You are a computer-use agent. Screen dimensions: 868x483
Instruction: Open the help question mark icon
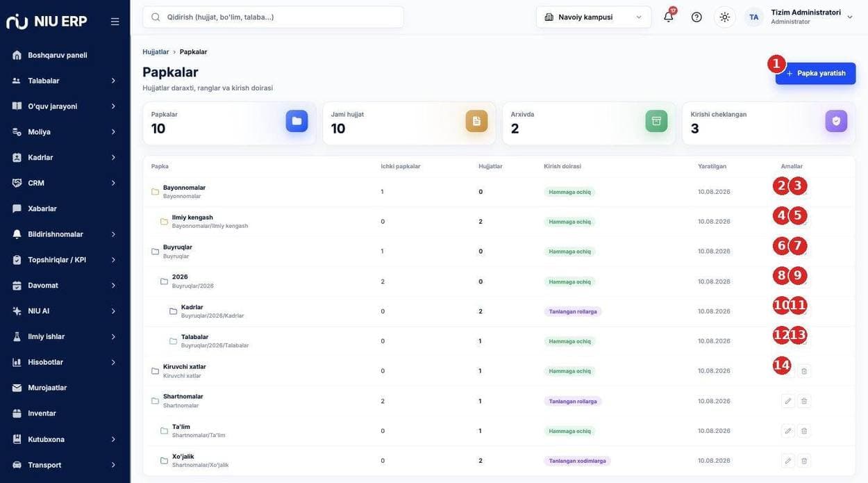pyautogui.click(x=696, y=17)
